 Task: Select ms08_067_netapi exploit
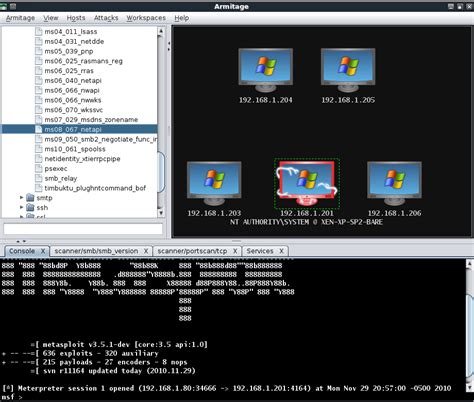point(73,129)
